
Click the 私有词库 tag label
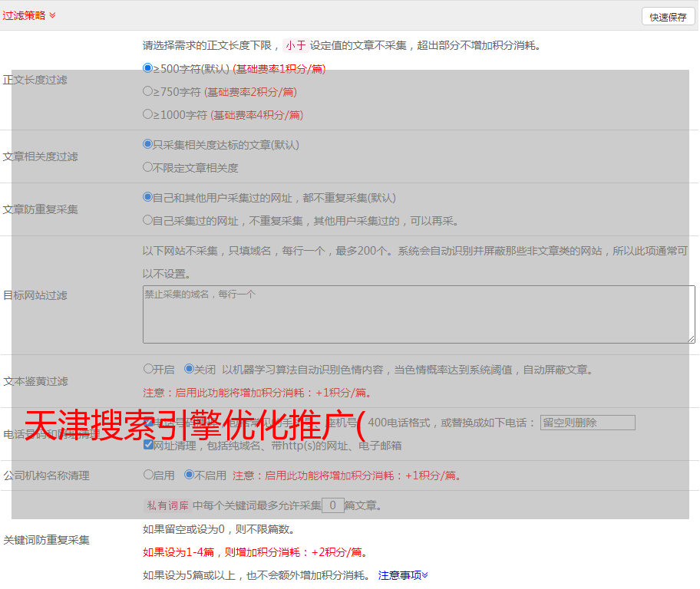click(x=166, y=505)
